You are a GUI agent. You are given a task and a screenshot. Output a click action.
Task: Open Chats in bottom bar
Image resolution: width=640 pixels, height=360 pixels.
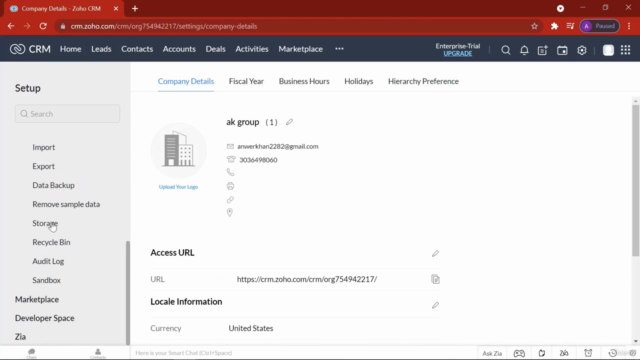pos(31,353)
